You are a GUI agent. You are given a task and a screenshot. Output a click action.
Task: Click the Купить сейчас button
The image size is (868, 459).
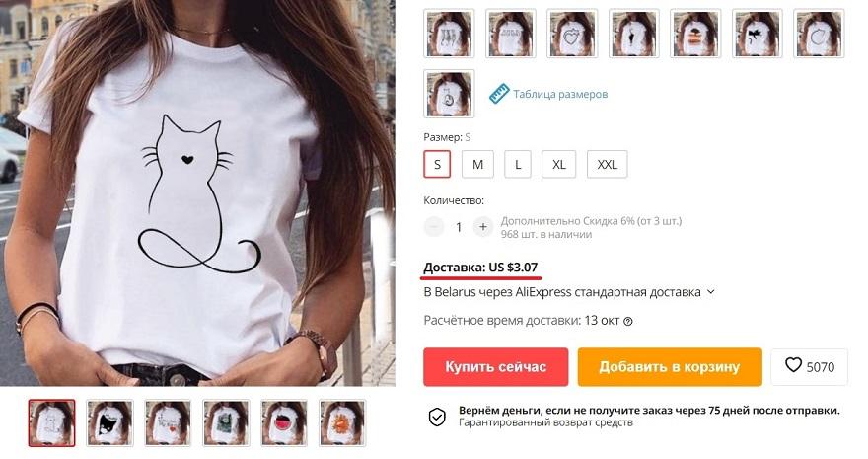(x=495, y=366)
